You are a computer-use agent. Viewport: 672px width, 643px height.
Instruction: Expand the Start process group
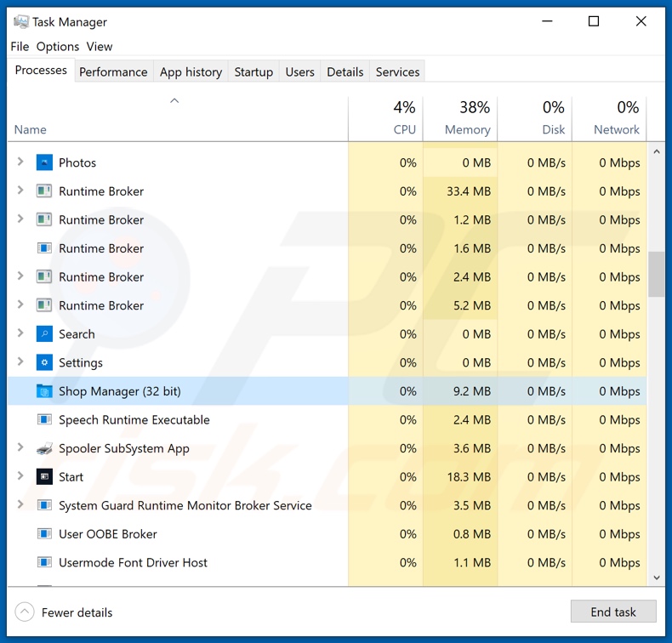pyautogui.click(x=20, y=476)
